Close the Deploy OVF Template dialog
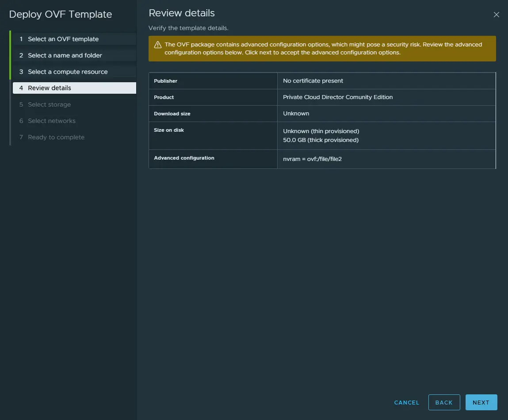508x420 pixels. tap(496, 15)
